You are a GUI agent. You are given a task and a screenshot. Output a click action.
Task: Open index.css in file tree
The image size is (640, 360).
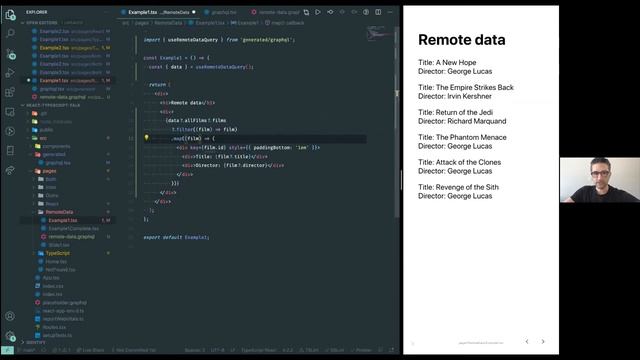(x=52, y=286)
